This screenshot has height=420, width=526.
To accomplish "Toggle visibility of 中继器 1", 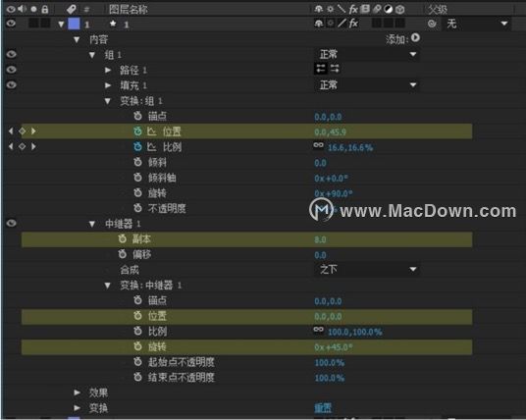I will pos(11,223).
